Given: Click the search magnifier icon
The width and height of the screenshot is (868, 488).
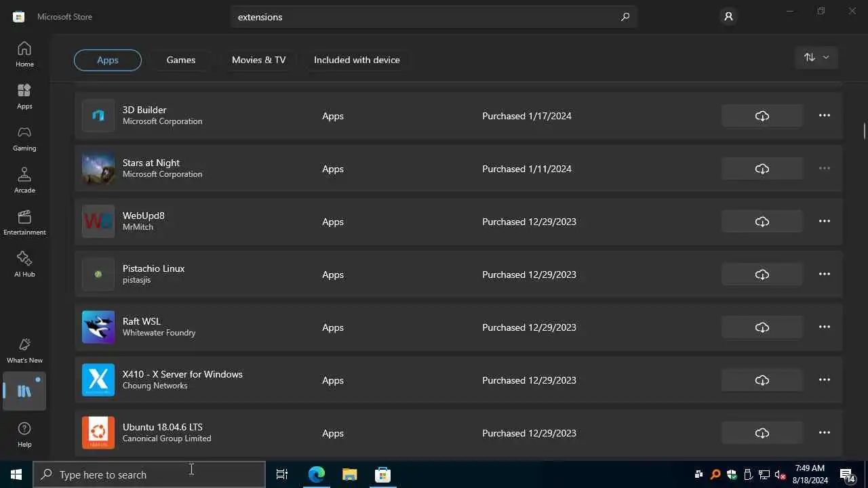Looking at the screenshot, I should [x=625, y=17].
